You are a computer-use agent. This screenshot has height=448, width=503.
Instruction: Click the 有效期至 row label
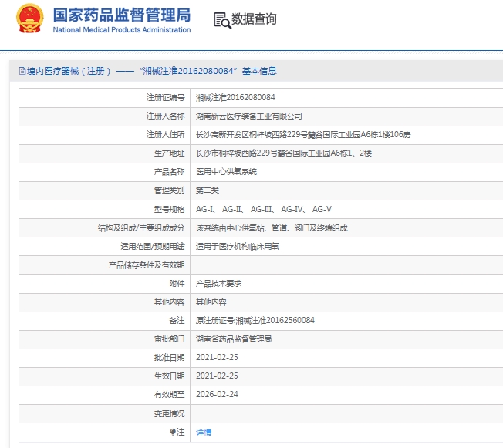pos(170,395)
